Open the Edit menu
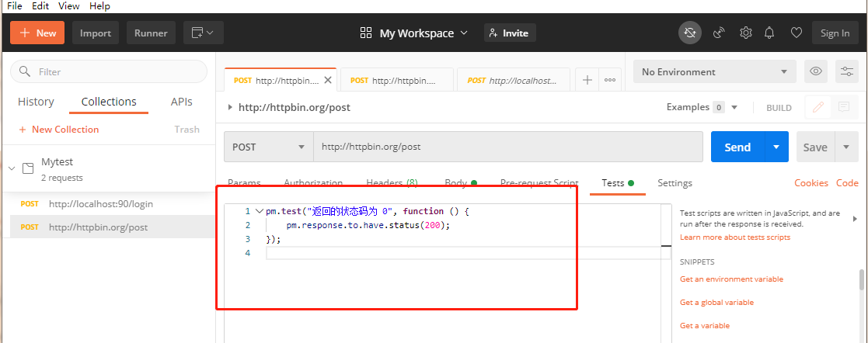 40,6
